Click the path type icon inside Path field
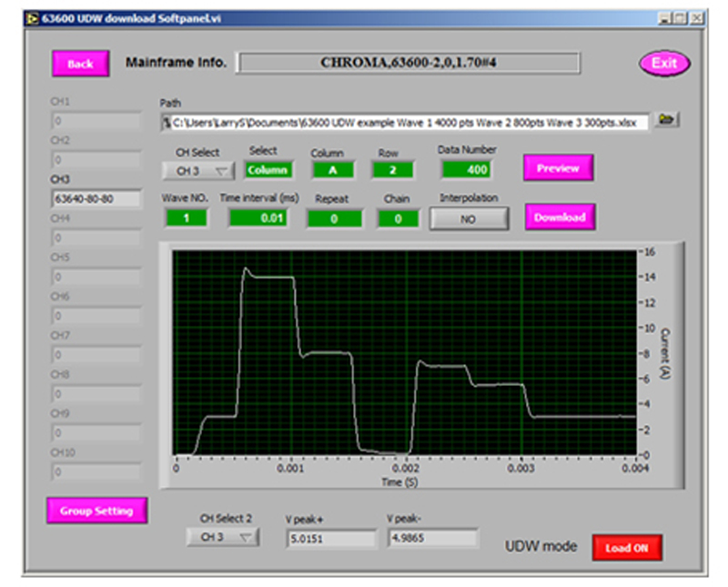 (x=167, y=123)
